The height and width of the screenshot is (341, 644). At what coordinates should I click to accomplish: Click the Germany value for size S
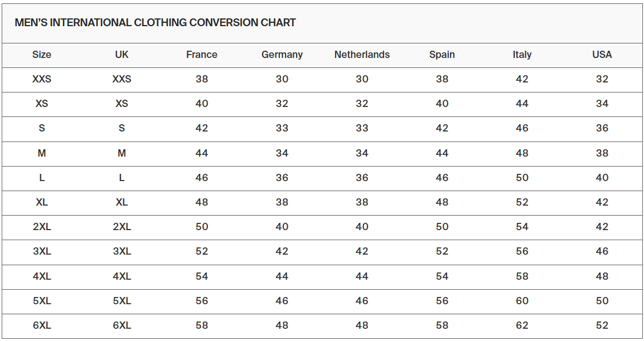pos(282,128)
